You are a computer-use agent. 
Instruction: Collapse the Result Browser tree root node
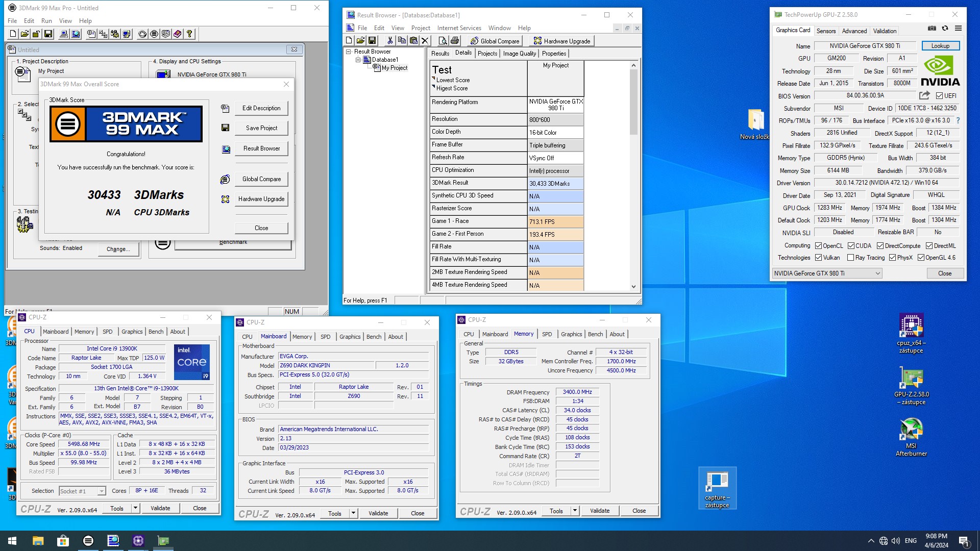point(349,52)
